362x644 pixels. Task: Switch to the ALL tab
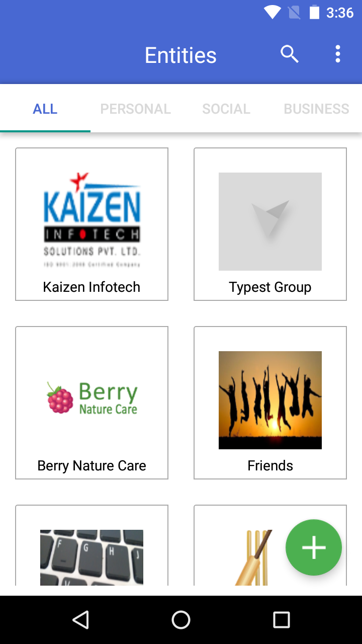coord(45,109)
